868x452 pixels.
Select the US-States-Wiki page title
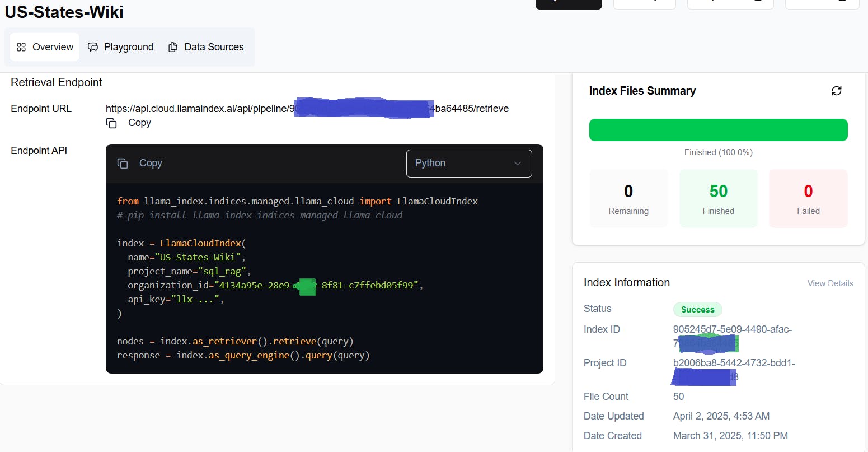pos(64,12)
